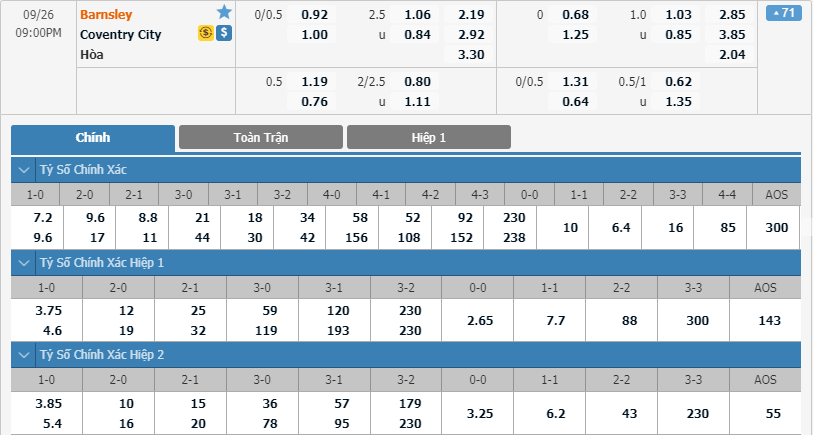Screen dimensions: 813x435
Task: Collapse the Tỷ Số Chính Xác Hiệp 2 section
Action: tap(24, 355)
